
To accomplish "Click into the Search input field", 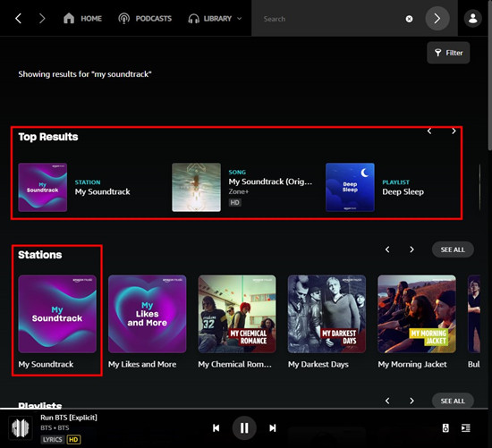I will [x=329, y=19].
